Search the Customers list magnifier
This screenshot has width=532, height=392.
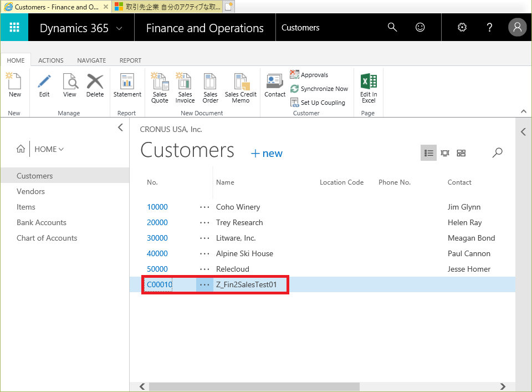497,152
